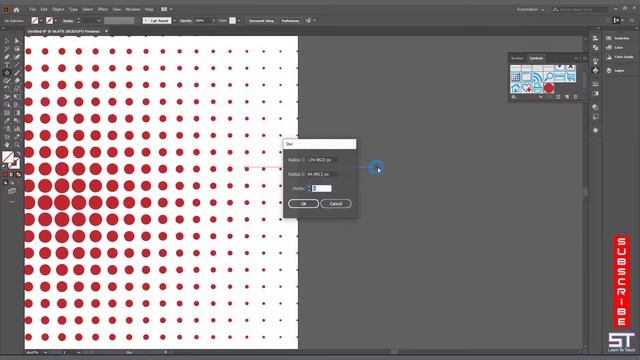
Task: Open the Color panel
Action: pyautogui.click(x=614, y=47)
